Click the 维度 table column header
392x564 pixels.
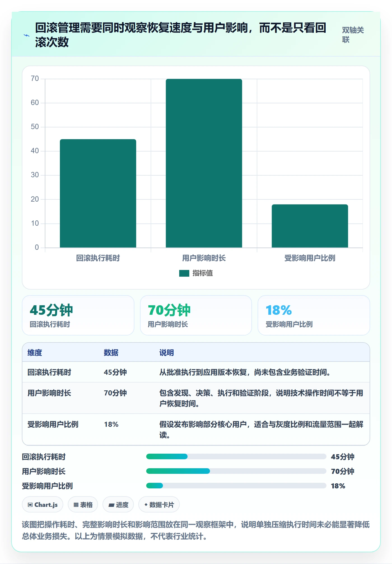[35, 353]
